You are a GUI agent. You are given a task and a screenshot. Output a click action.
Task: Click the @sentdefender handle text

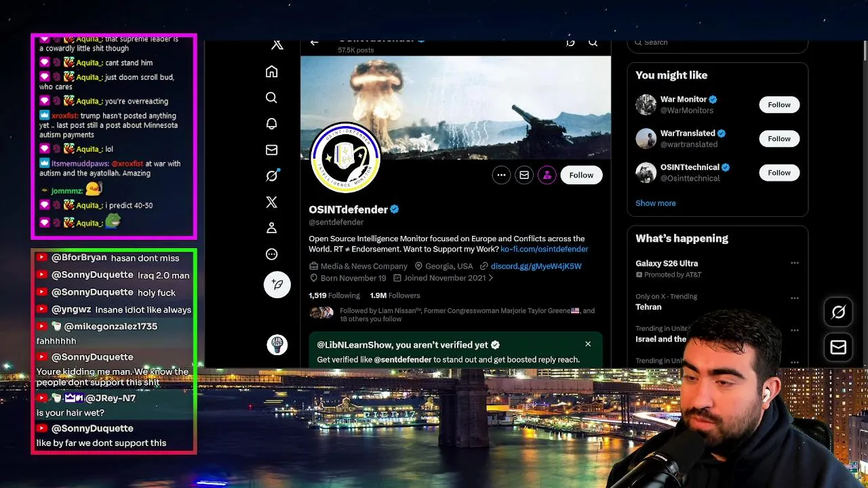tap(336, 222)
